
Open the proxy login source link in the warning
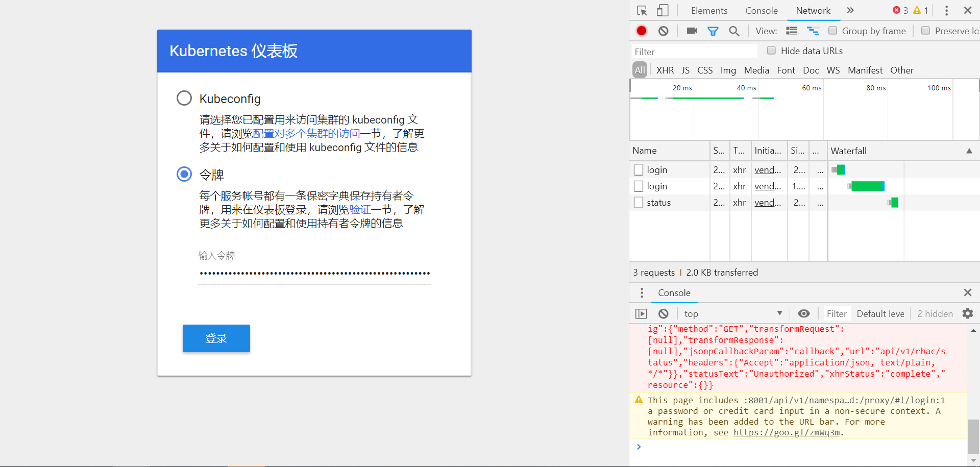coord(844,401)
